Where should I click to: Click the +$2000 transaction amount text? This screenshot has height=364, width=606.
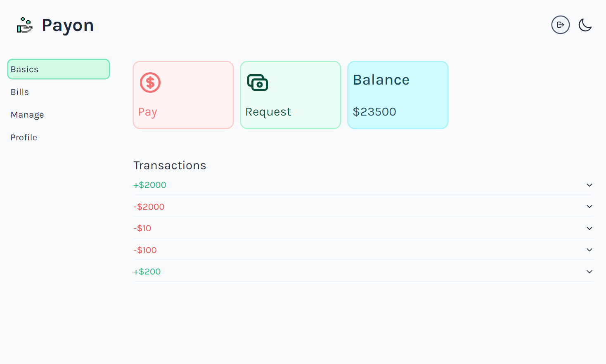(150, 185)
